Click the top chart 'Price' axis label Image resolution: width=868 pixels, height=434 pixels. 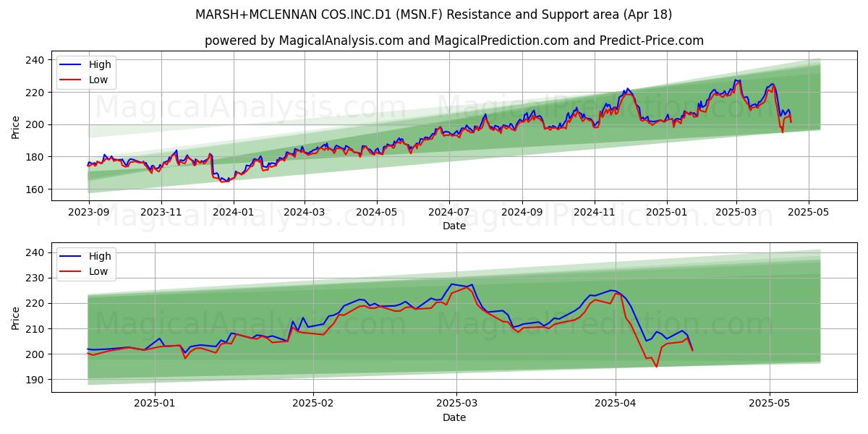16,126
